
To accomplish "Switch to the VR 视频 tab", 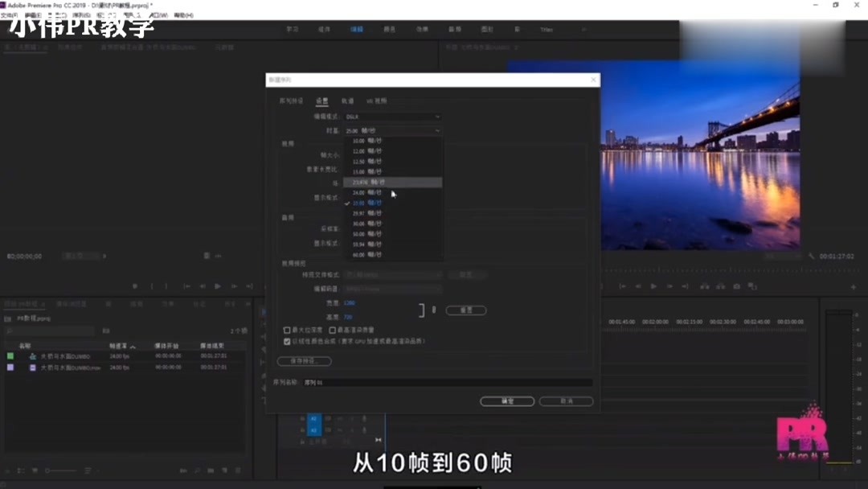I will pos(376,101).
